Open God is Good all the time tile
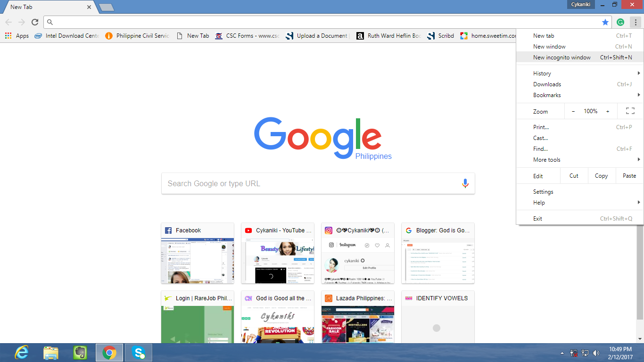Screen dimensions: 644x362 pyautogui.click(x=278, y=317)
